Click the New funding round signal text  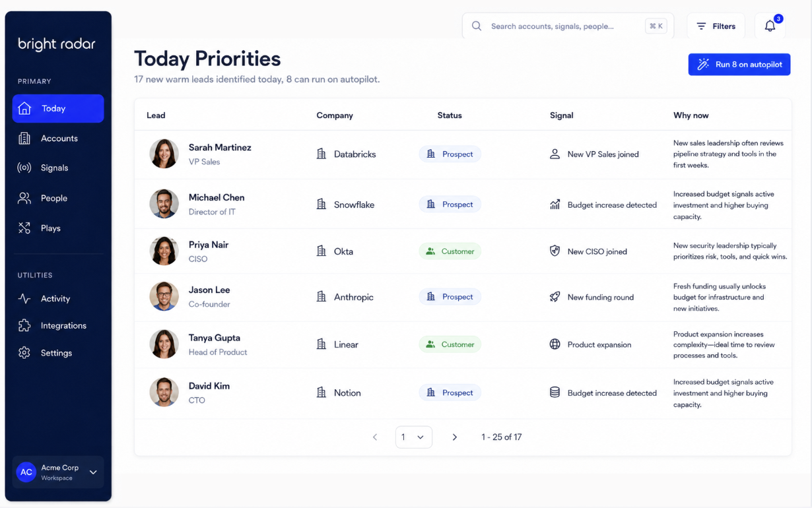(601, 297)
